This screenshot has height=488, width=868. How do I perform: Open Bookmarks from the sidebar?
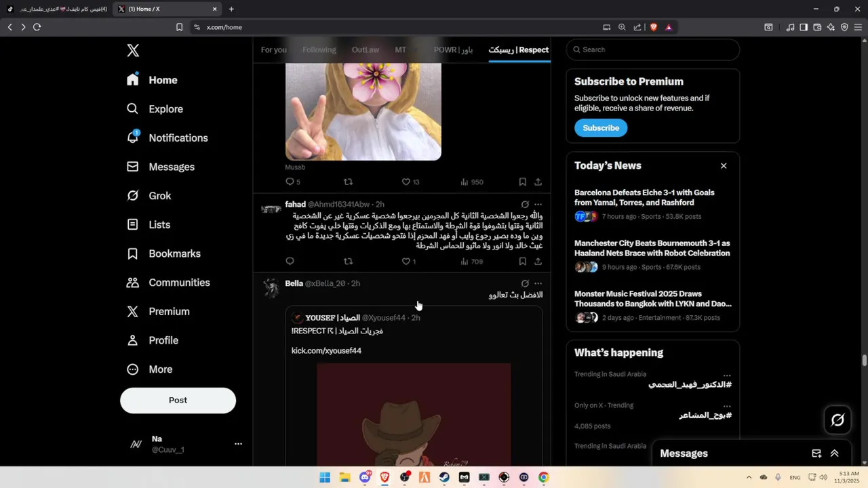click(163, 253)
